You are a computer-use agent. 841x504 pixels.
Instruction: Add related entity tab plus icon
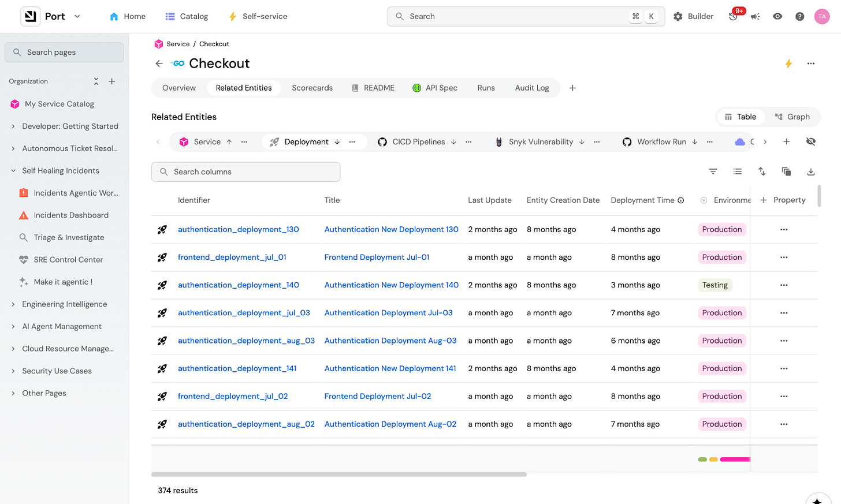(x=786, y=141)
